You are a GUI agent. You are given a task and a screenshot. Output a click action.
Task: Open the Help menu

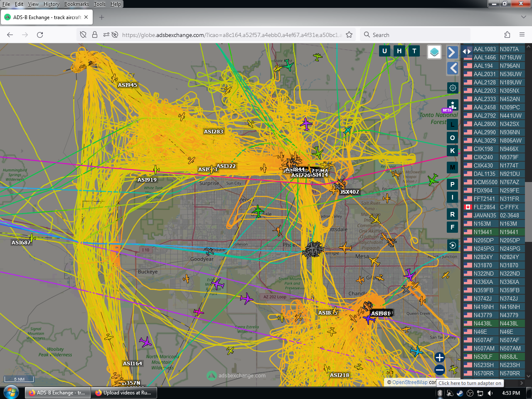116,4
